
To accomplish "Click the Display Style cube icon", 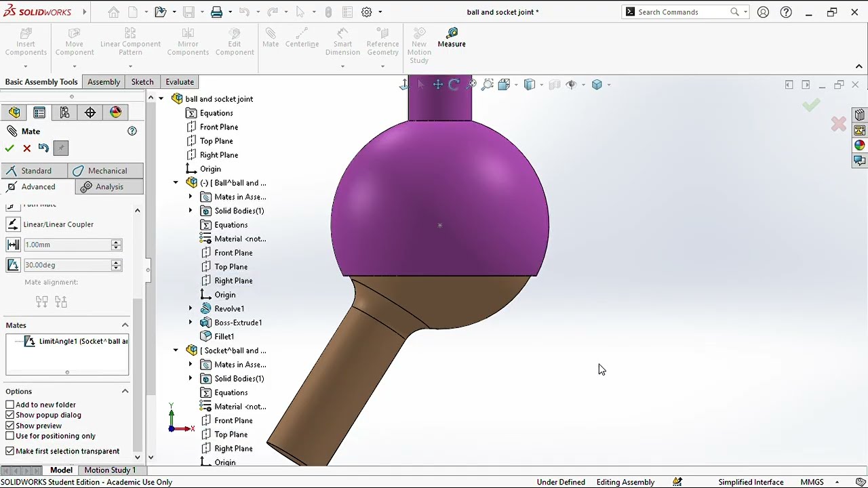I will 530,85.
